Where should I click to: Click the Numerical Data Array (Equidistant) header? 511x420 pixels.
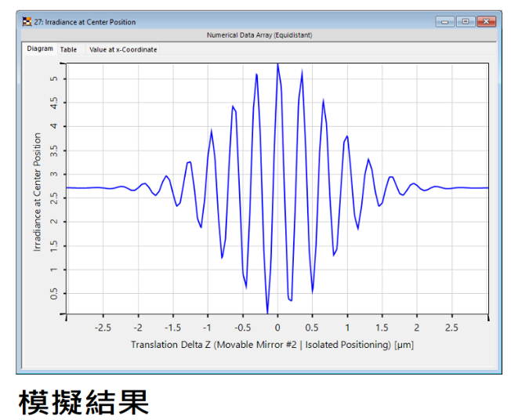pos(259,35)
